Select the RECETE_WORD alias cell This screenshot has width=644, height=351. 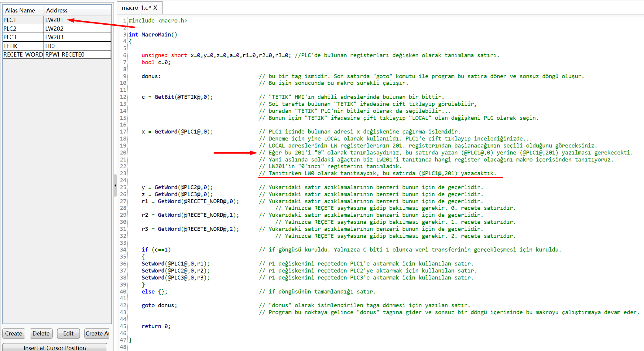(x=23, y=54)
